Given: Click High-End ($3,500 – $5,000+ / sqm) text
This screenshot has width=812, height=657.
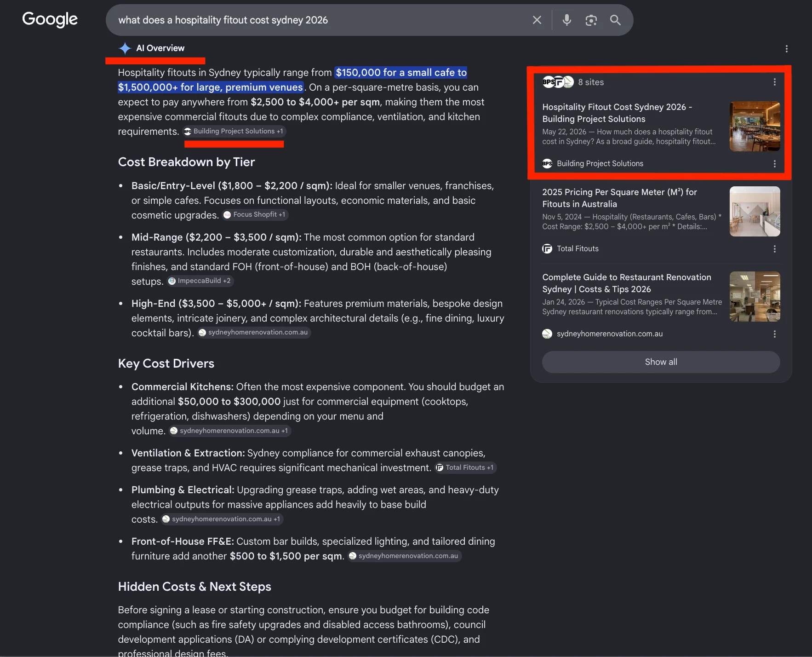Looking at the screenshot, I should coord(217,304).
